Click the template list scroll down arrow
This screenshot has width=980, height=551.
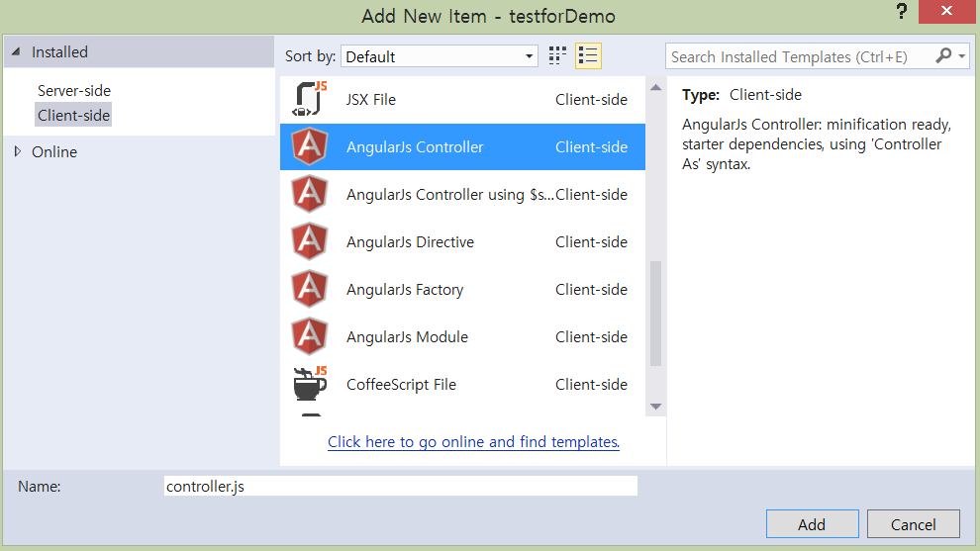tap(655, 406)
